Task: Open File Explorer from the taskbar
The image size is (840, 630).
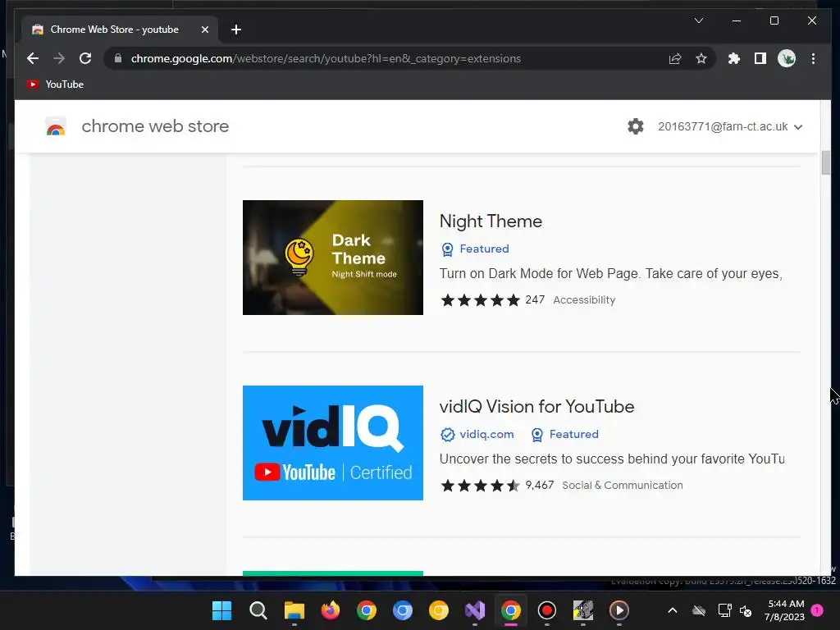Action: click(294, 610)
